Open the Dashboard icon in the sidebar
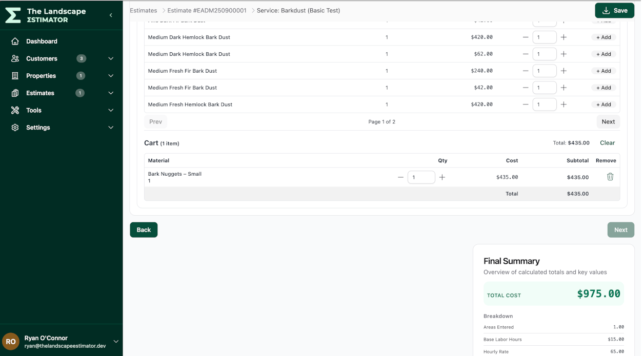 (16, 41)
